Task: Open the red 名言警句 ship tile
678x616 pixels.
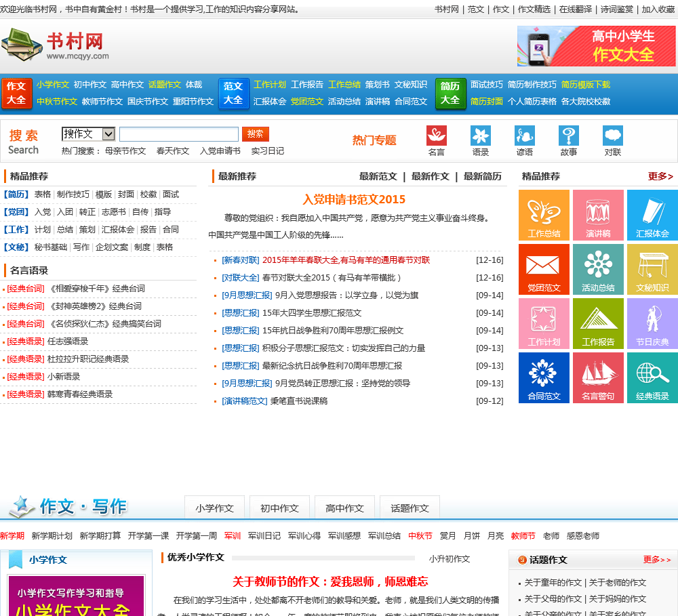Action: (598, 378)
